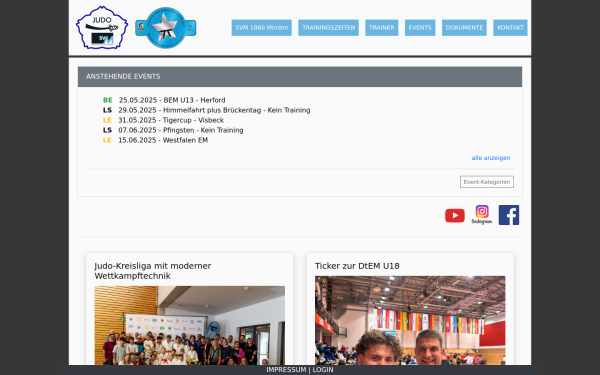Open the Facebook page icon
The height and width of the screenshot is (375, 600).
coord(509,215)
